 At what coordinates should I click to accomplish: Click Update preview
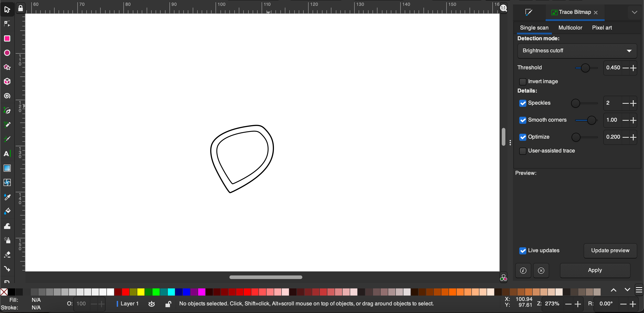pos(610,250)
